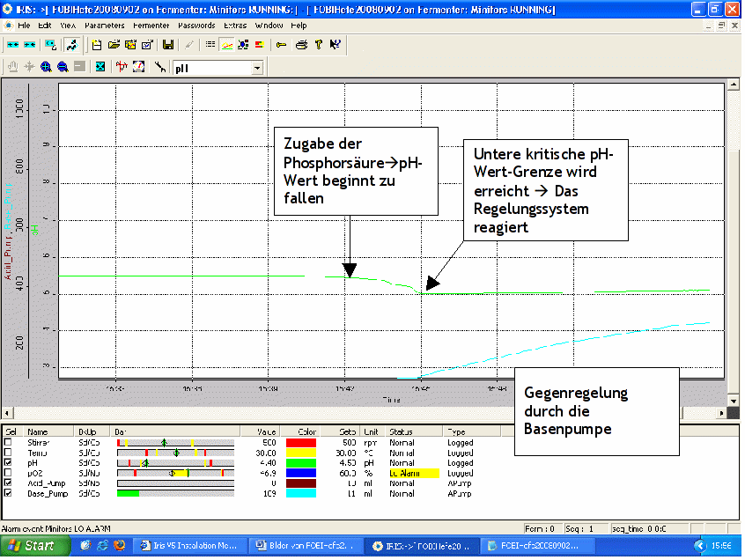This screenshot has width=745, height=560.
Task: Activate the magnifier zoom tool
Action: click(x=45, y=67)
